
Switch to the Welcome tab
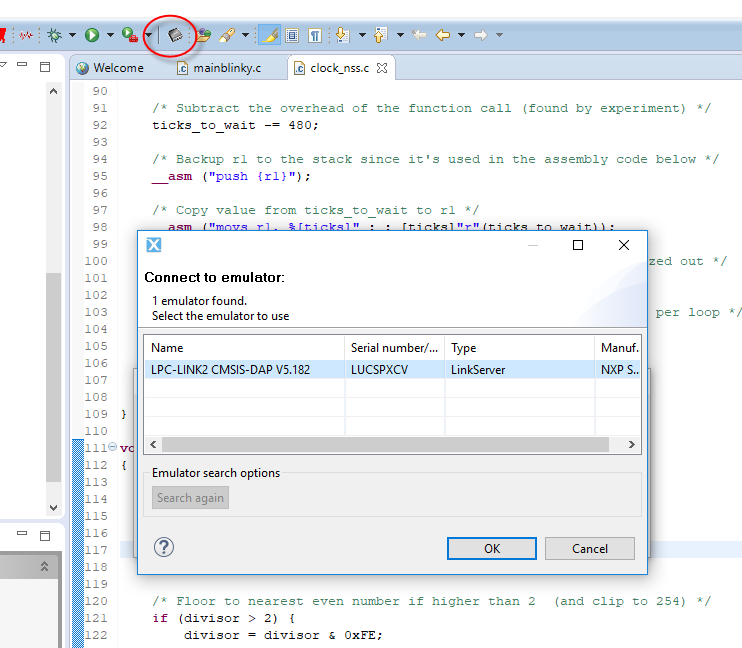click(x=110, y=68)
